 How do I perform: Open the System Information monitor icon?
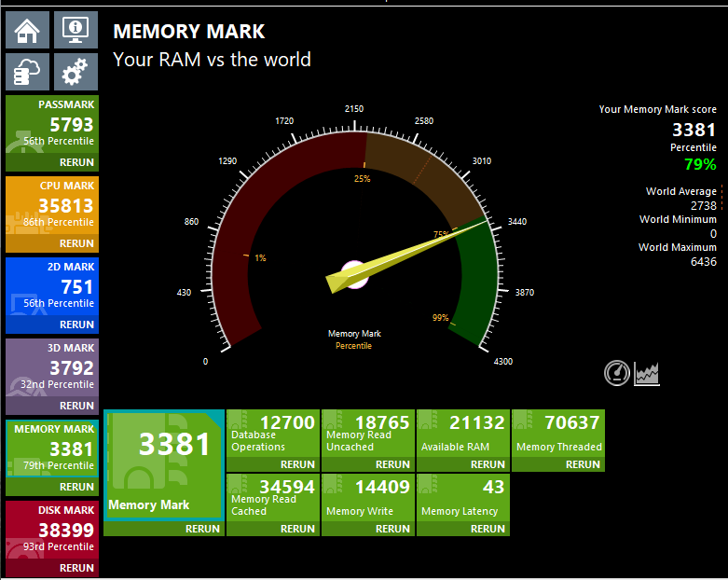[x=76, y=31]
